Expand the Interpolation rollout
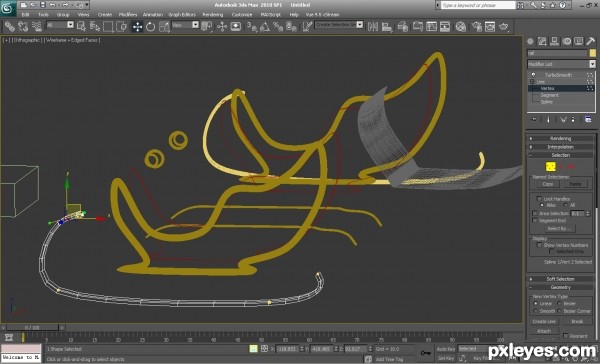The width and height of the screenshot is (600, 364). click(561, 147)
